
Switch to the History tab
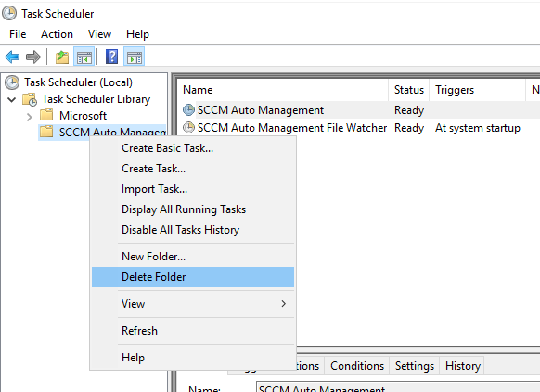[x=462, y=366]
